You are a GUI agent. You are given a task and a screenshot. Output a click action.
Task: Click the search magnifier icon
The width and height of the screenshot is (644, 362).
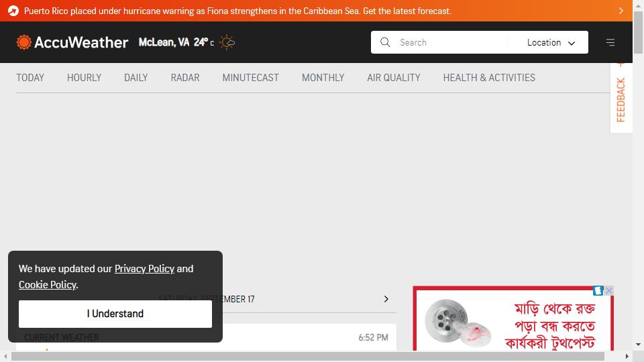click(385, 42)
